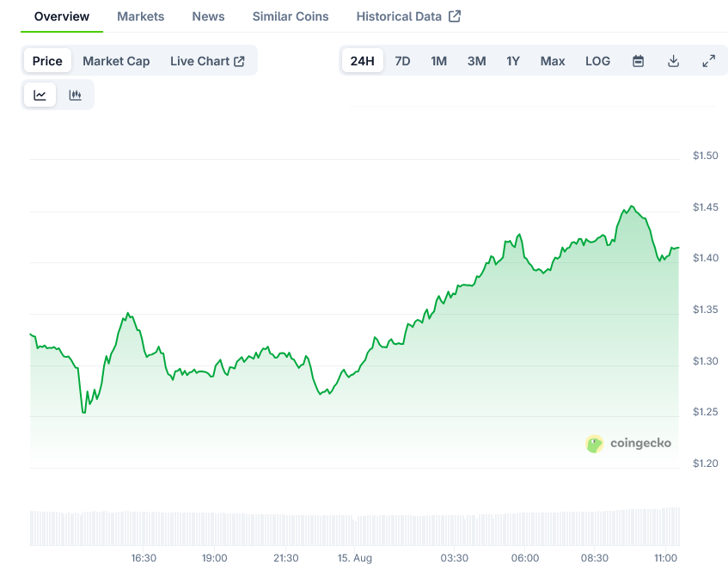Image resolution: width=728 pixels, height=571 pixels.
Task: Set time range to 7D
Action: tap(402, 61)
